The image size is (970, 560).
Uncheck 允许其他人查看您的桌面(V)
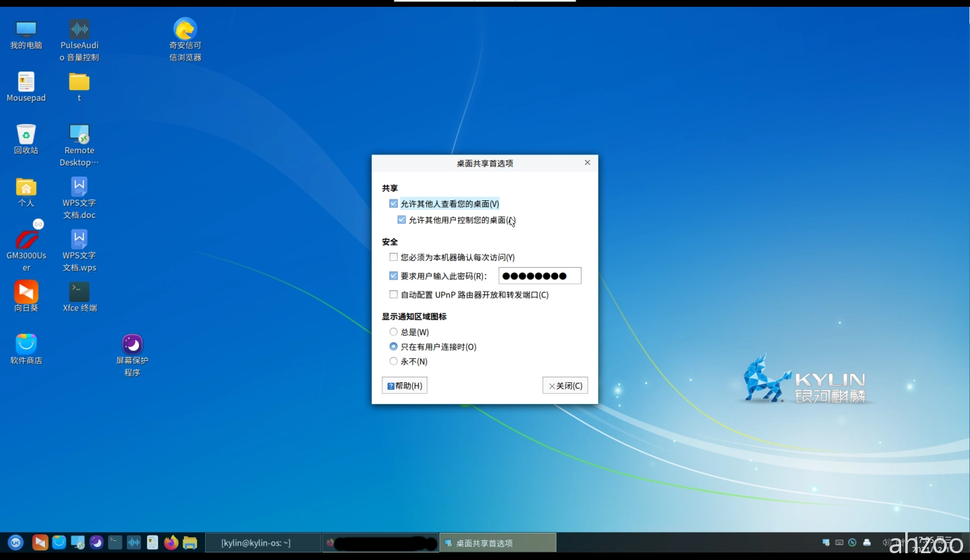pos(393,203)
